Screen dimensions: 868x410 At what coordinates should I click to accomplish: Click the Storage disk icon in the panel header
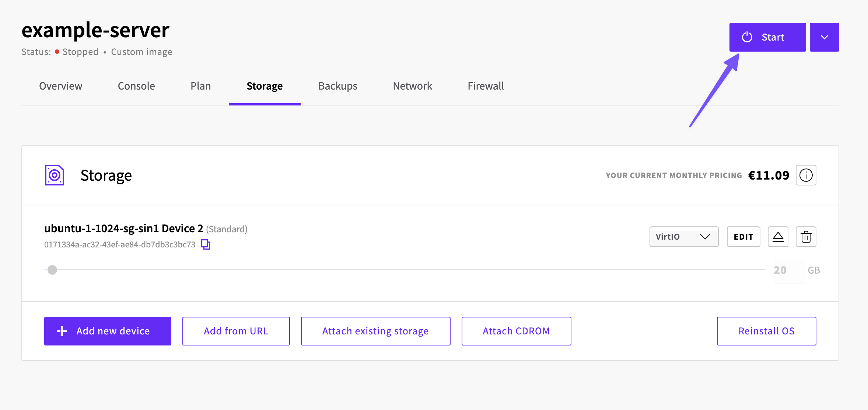[x=55, y=175]
